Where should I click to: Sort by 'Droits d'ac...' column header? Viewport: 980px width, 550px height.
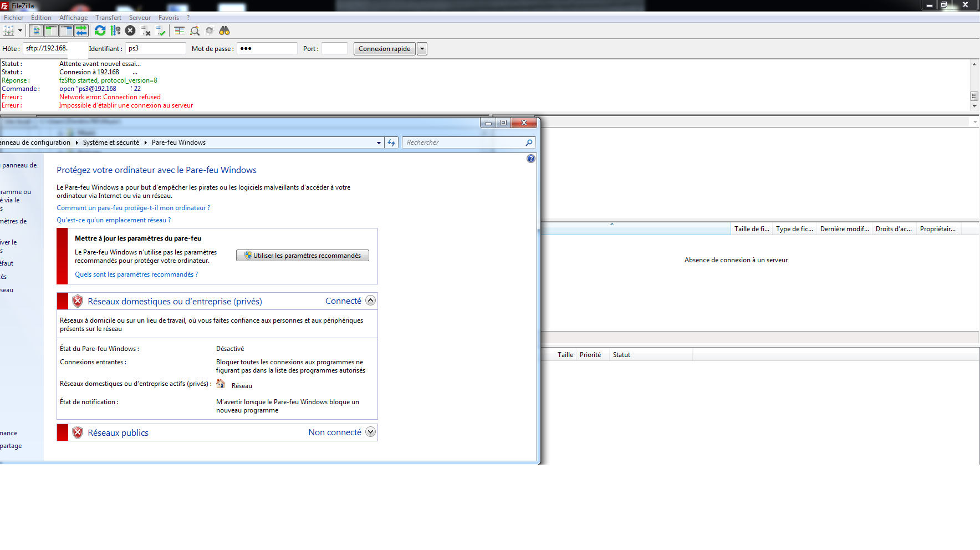894,229
